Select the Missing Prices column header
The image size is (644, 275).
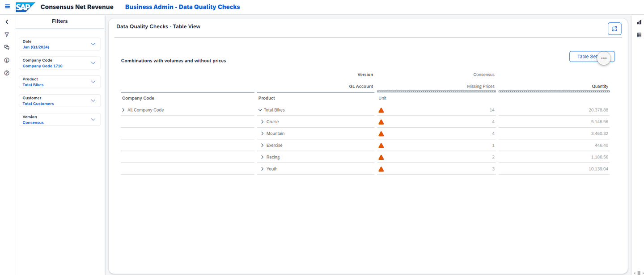click(x=480, y=87)
